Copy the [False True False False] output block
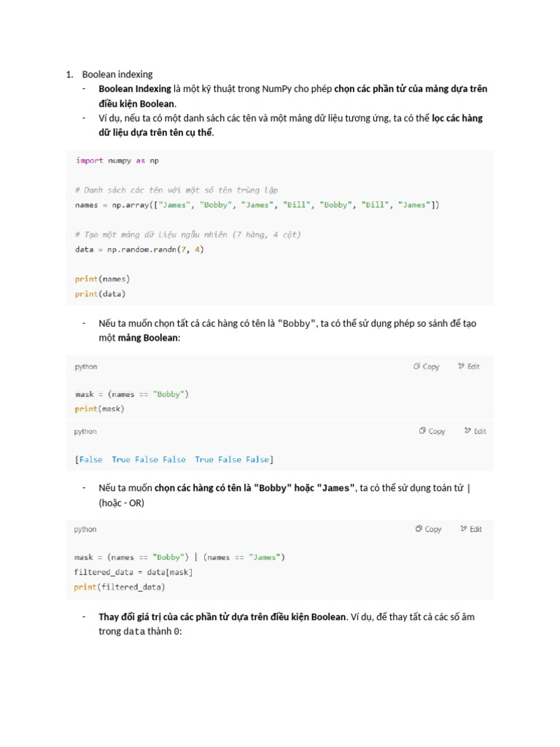560x747 pixels. 432,432
